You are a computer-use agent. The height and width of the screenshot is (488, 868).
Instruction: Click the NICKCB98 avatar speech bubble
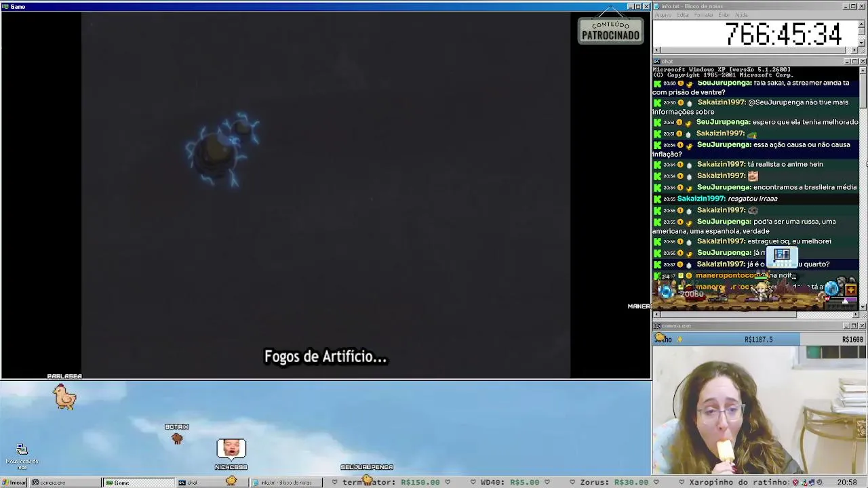point(231,449)
